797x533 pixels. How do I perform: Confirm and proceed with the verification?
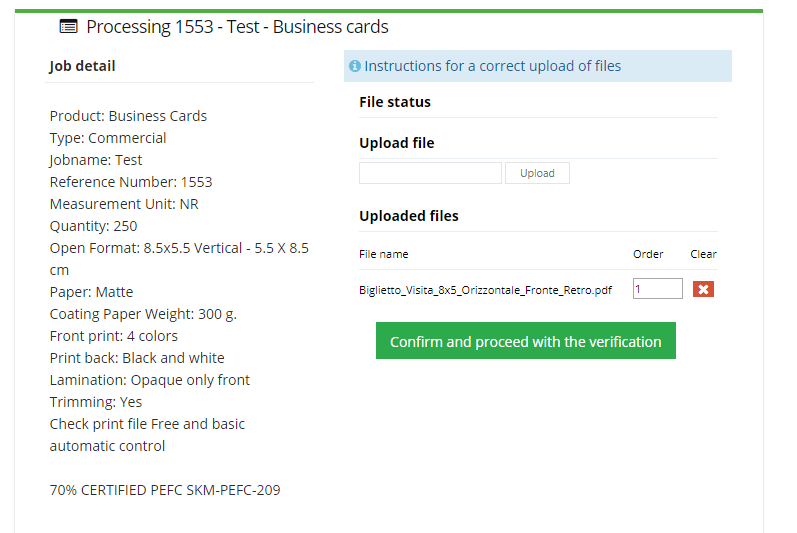click(x=526, y=340)
